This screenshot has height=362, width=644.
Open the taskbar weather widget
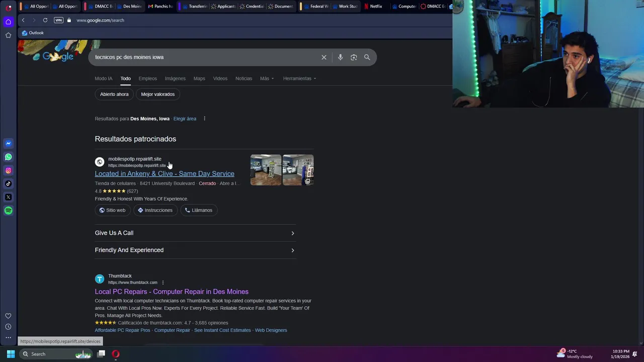(575, 354)
